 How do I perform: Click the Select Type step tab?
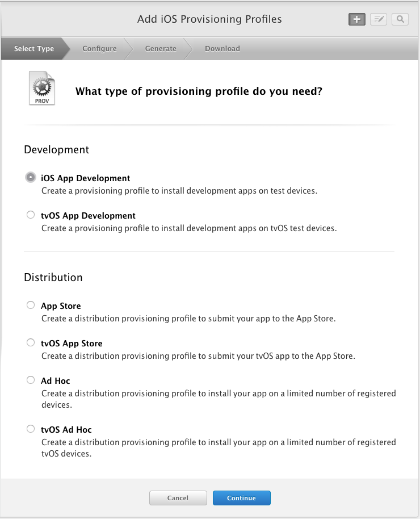coord(32,48)
